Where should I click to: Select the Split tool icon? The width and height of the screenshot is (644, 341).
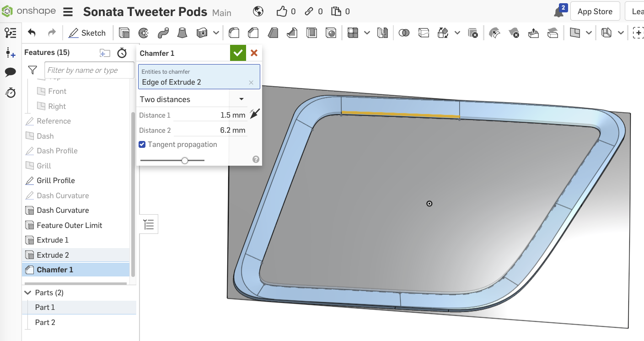coord(424,33)
